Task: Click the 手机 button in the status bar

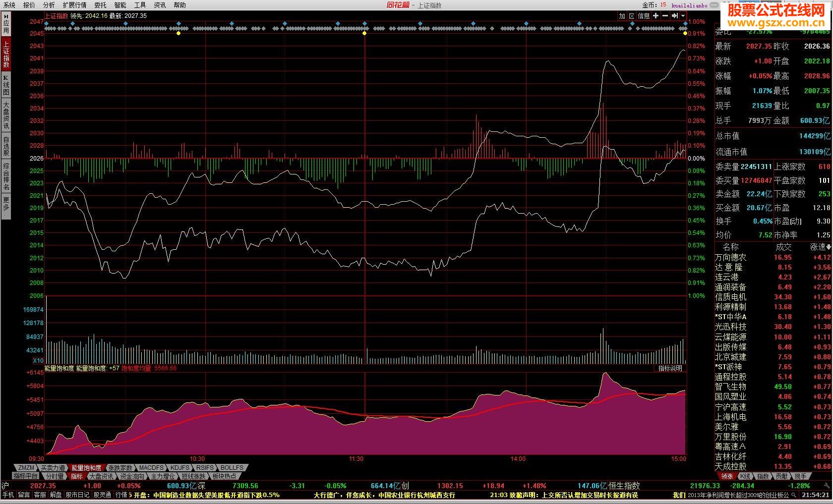Action: 8,495
